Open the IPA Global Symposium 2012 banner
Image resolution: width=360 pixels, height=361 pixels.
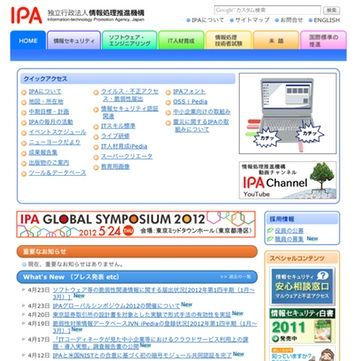(x=136, y=224)
